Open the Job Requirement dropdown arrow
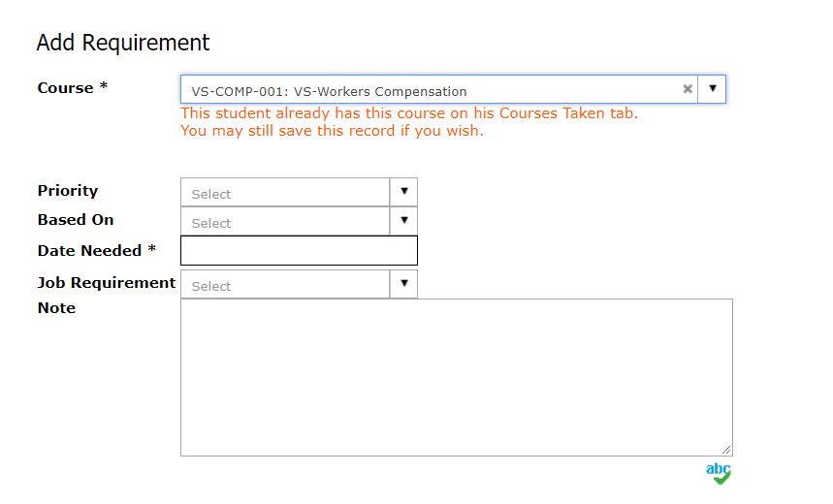Image resolution: width=833 pixels, height=504 pixels. click(x=404, y=284)
